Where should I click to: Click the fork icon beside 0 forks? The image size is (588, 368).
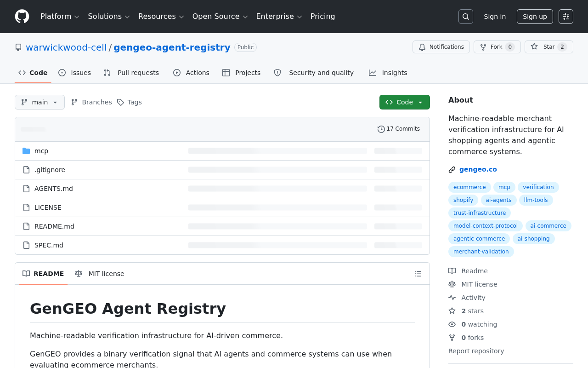pyautogui.click(x=452, y=338)
